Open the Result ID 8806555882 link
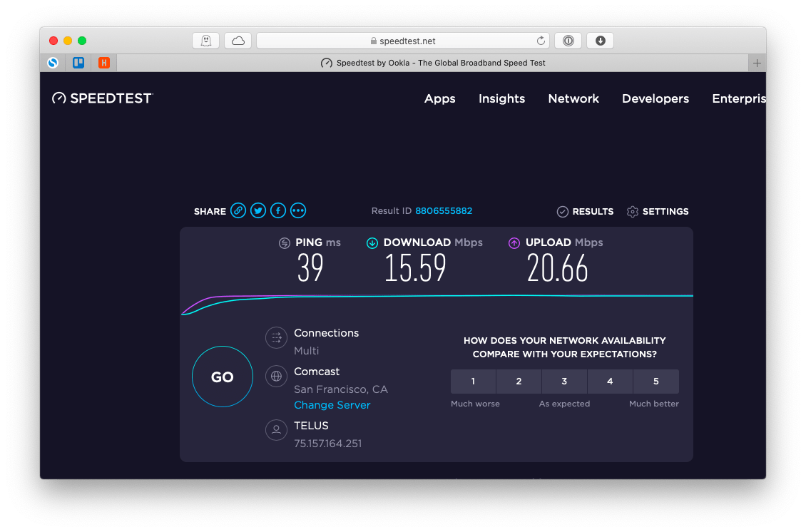The image size is (806, 532). pos(442,210)
